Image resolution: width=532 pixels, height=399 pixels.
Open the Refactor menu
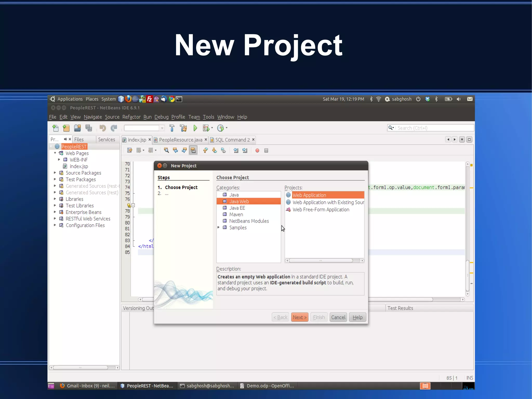pyautogui.click(x=131, y=117)
